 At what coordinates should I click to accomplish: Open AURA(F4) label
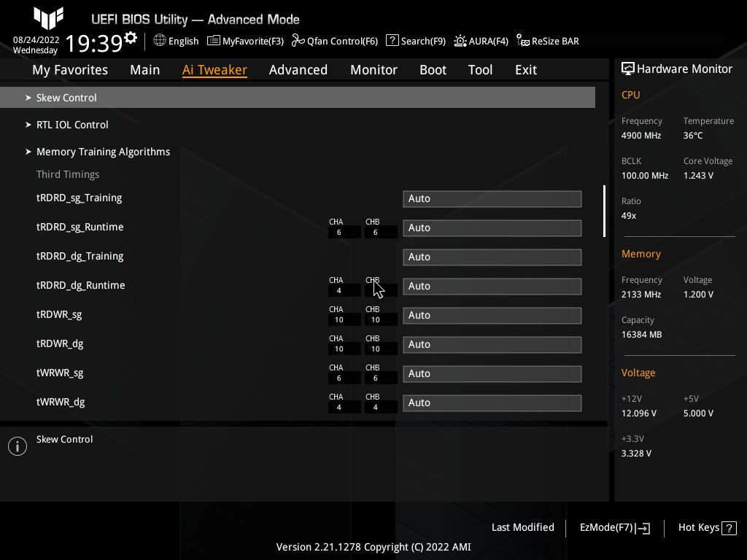pos(488,41)
